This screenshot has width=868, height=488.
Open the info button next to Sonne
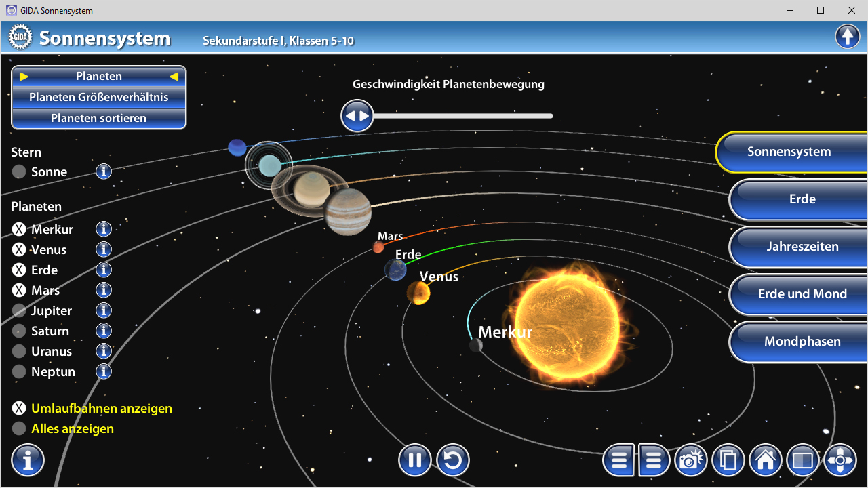click(103, 171)
